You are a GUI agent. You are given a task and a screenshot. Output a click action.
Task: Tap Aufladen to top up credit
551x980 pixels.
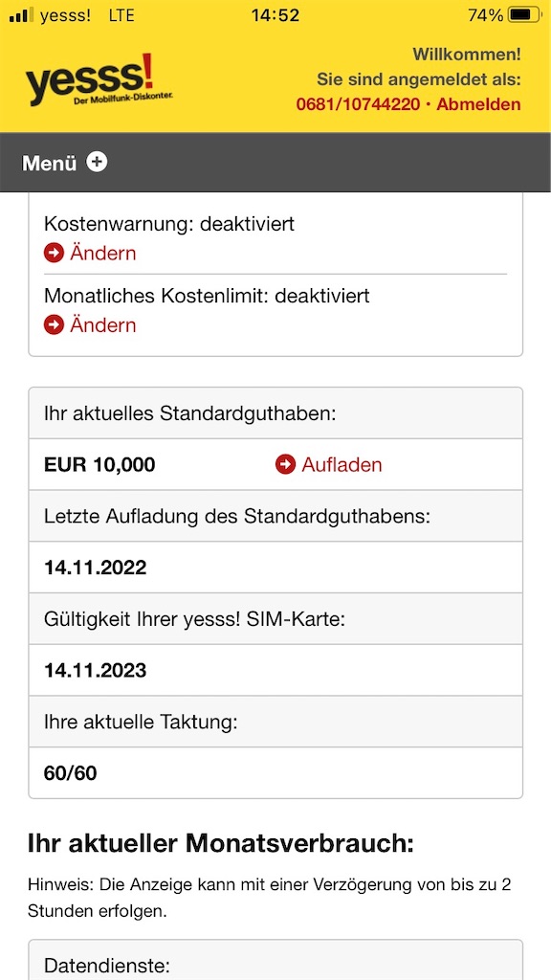(x=342, y=464)
